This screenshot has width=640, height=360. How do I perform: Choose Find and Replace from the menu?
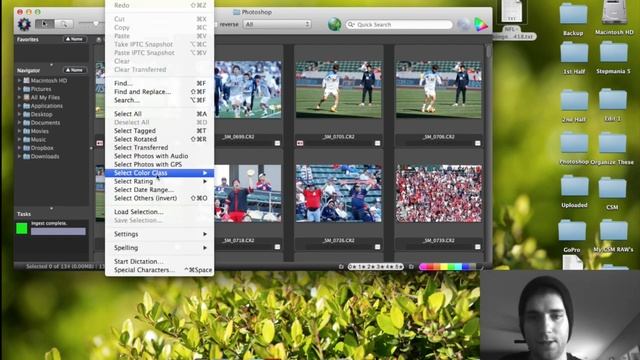(160, 92)
